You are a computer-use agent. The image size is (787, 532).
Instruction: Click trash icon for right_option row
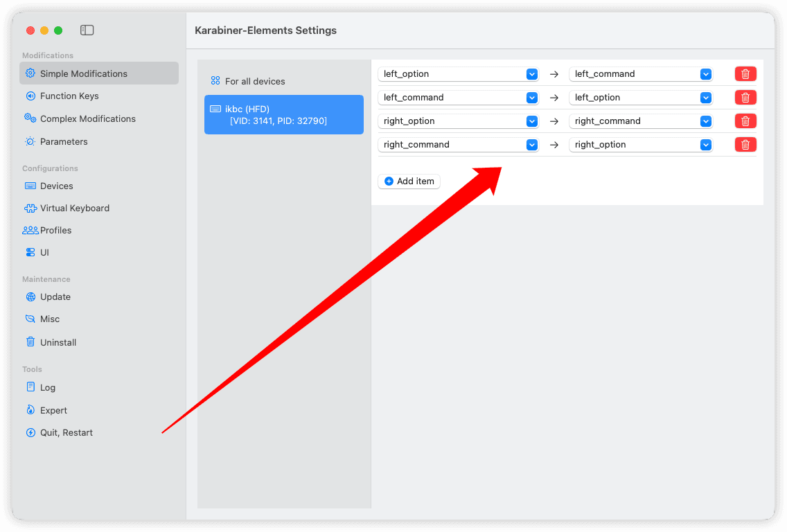coord(745,121)
